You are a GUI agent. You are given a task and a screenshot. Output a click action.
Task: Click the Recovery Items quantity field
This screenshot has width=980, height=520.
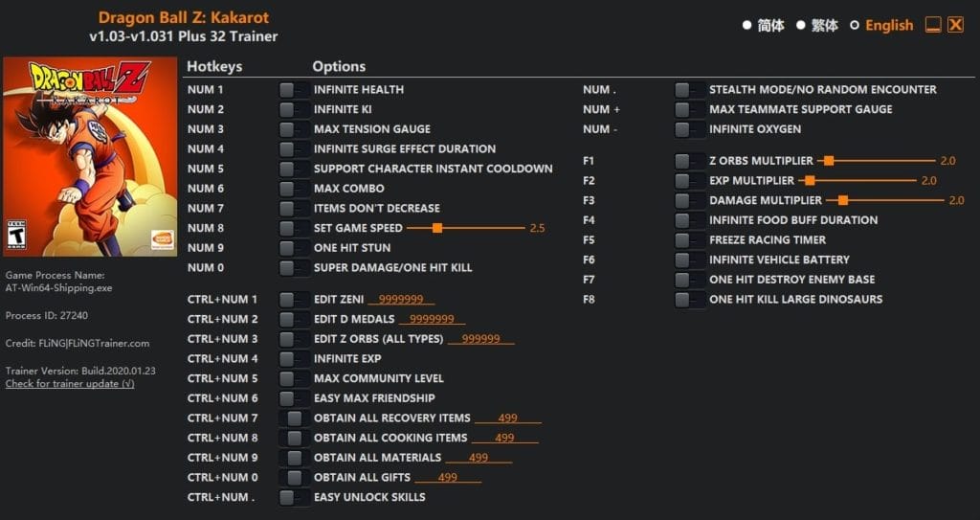508,418
